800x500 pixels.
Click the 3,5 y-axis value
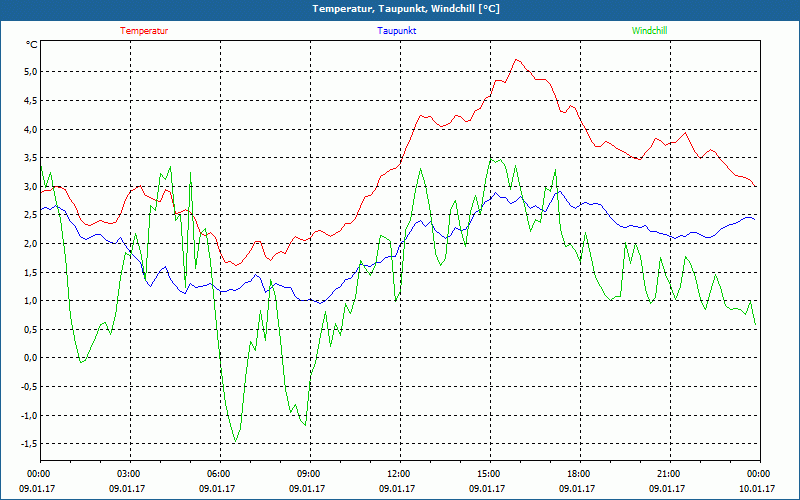coord(31,158)
